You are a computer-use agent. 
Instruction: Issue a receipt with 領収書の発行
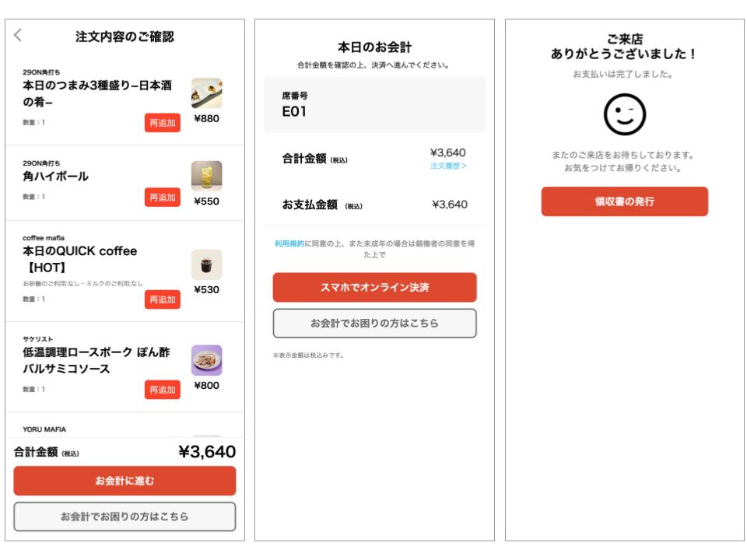(624, 201)
